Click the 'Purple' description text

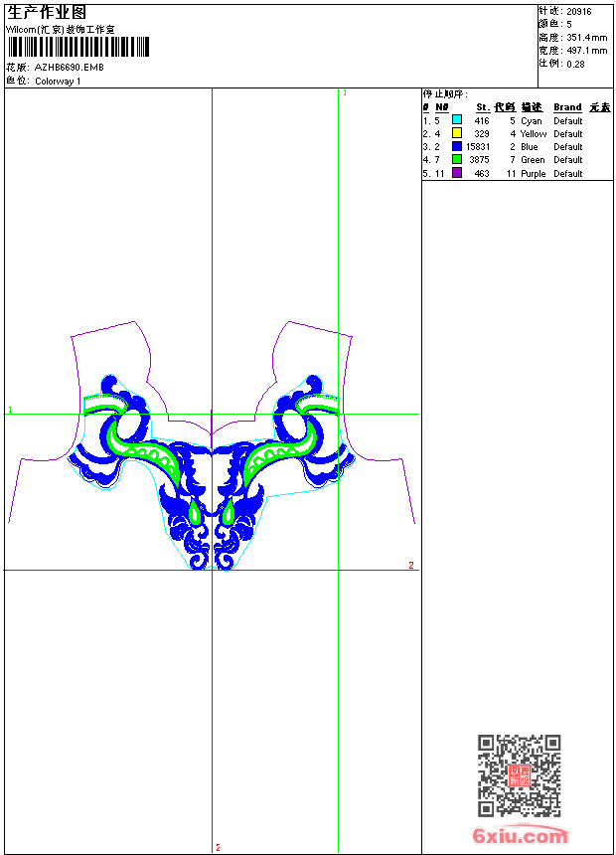[x=534, y=174]
